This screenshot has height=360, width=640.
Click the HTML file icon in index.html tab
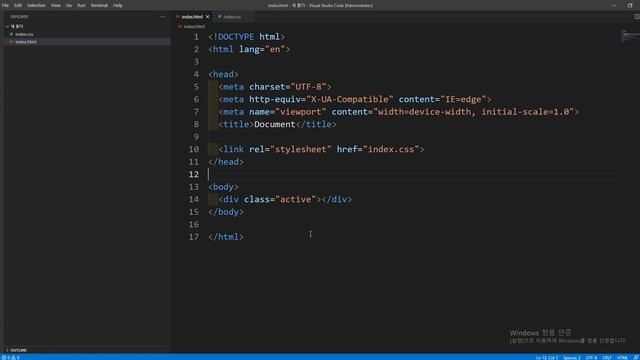[x=178, y=17]
